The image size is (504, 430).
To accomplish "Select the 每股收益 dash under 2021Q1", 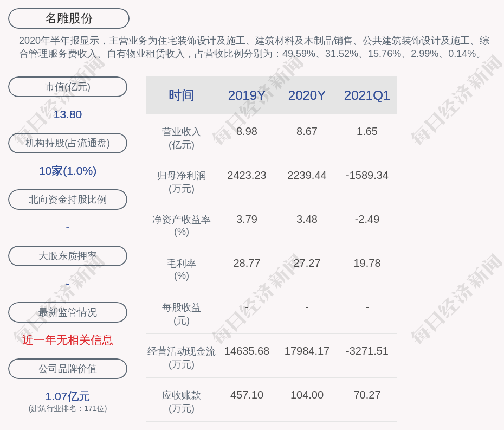I will pyautogui.click(x=367, y=307).
